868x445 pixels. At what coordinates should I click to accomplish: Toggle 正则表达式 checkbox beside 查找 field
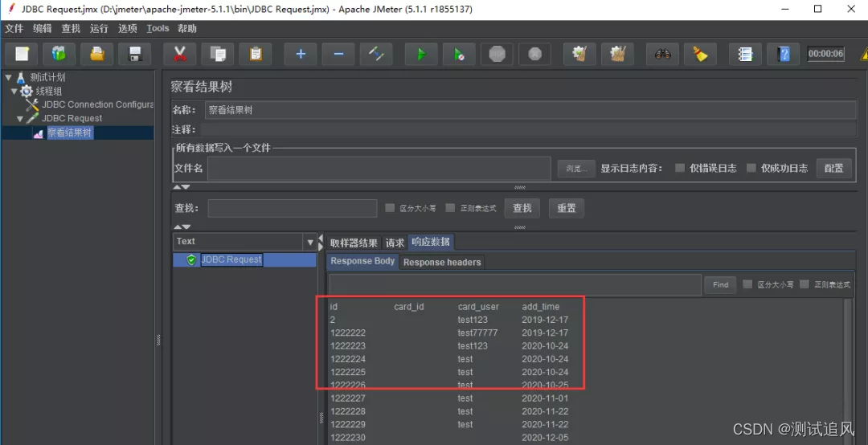click(x=450, y=208)
